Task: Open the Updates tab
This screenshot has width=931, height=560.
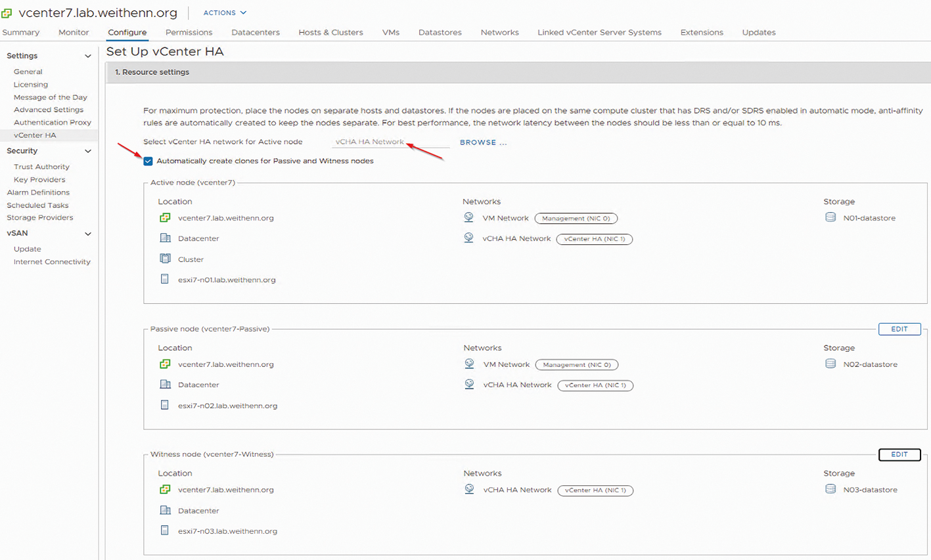Action: pos(759,32)
